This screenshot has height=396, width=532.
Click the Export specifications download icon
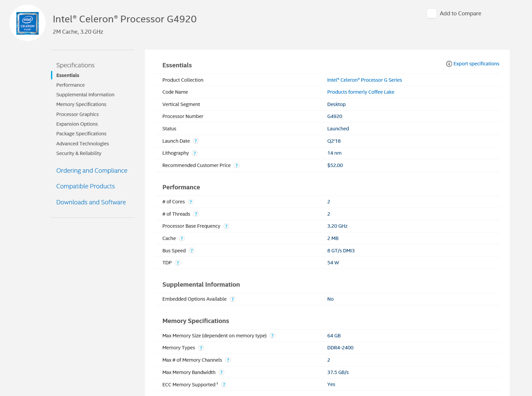tap(449, 64)
